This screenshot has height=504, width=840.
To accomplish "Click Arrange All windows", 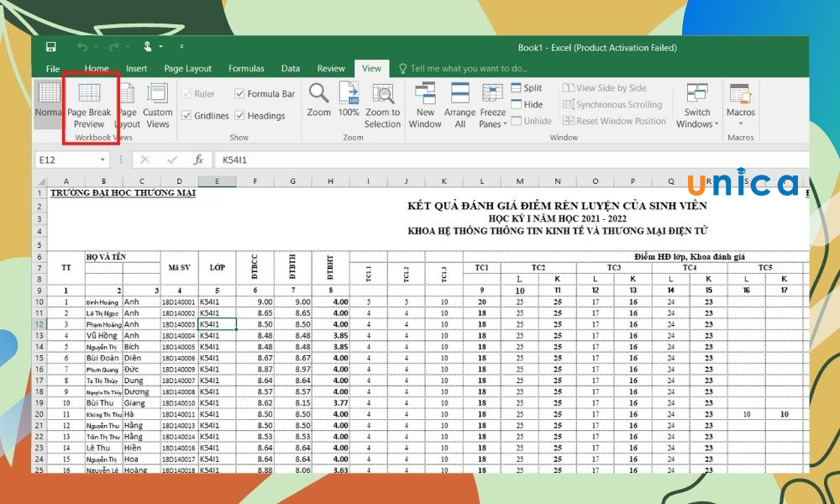I will click(459, 105).
